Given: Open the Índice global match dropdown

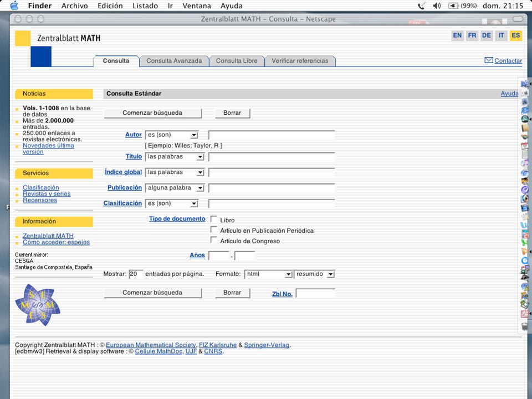Looking at the screenshot, I should pyautogui.click(x=175, y=172).
